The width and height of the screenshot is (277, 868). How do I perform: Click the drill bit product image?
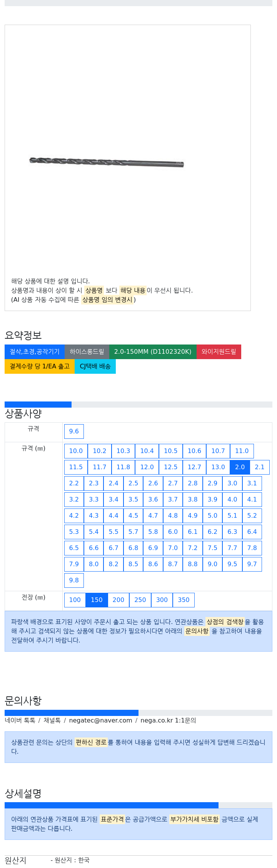point(107,162)
